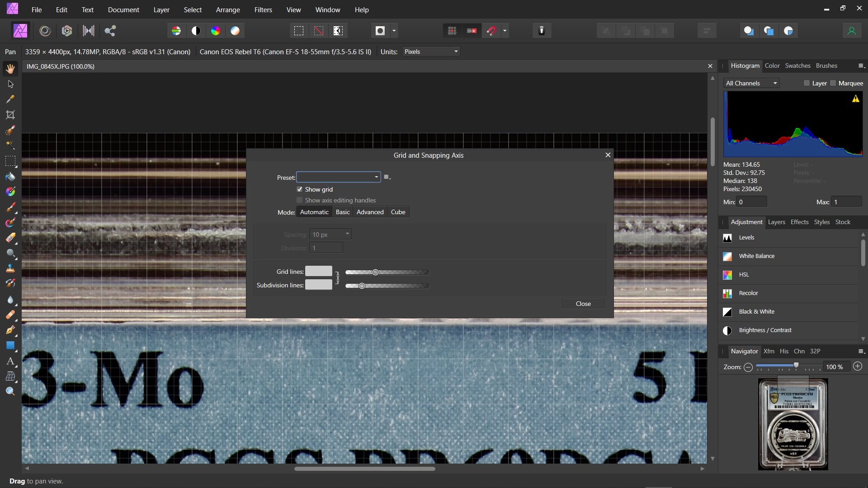Apply Auto White Balance from toolbar
Screen dimensions: 868x488
[236, 31]
